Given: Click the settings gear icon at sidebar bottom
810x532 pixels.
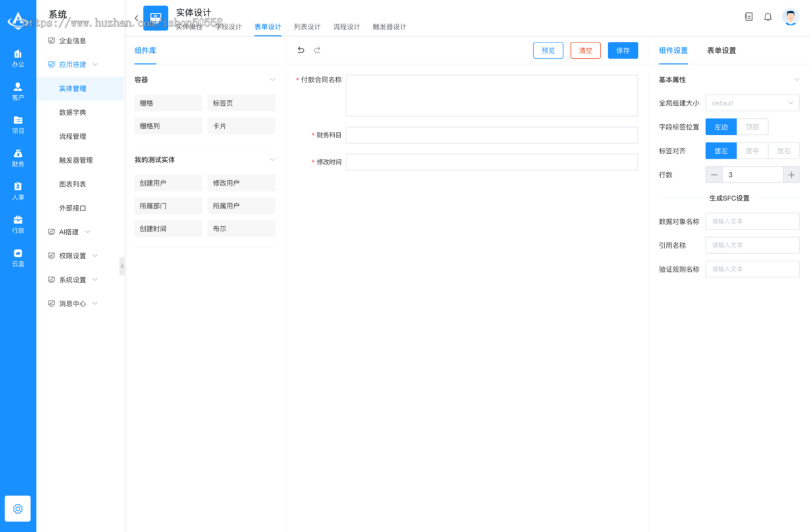Looking at the screenshot, I should click(18, 509).
